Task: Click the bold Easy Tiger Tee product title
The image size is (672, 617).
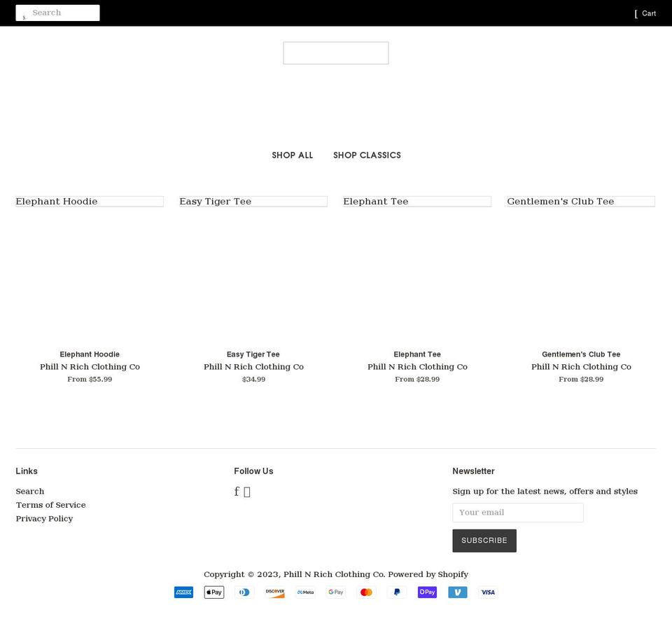Action: click(253, 354)
